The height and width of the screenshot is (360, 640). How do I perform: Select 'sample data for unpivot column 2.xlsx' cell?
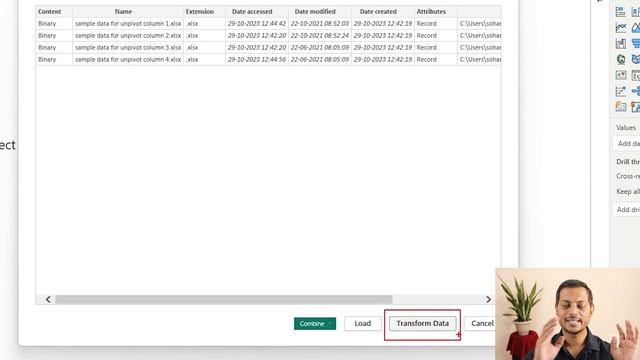pyautogui.click(x=128, y=36)
